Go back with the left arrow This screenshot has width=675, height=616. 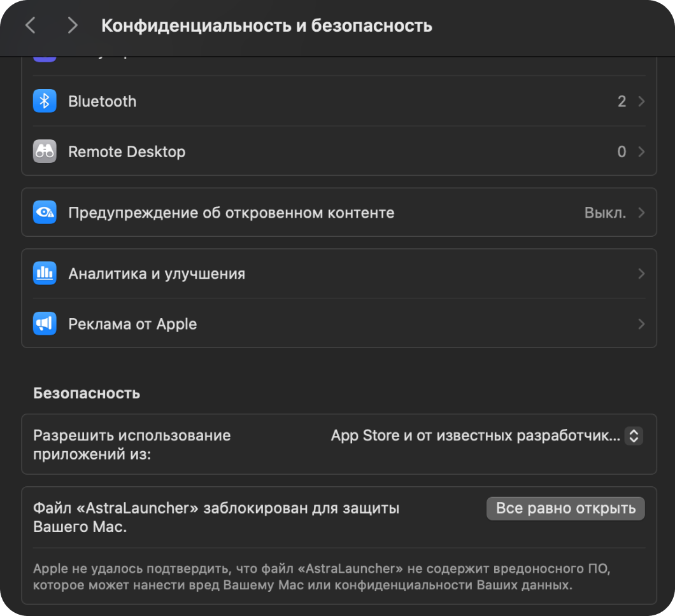[x=30, y=25]
